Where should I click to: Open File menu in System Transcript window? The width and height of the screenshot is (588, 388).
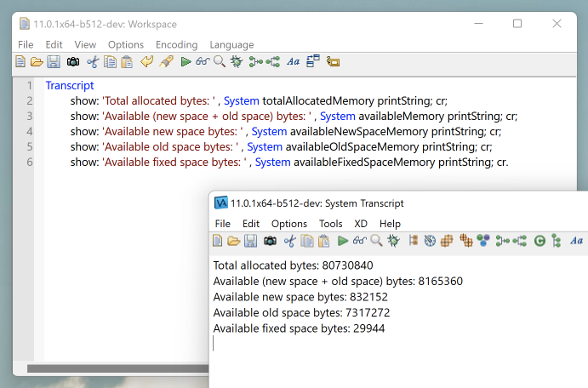coord(222,224)
